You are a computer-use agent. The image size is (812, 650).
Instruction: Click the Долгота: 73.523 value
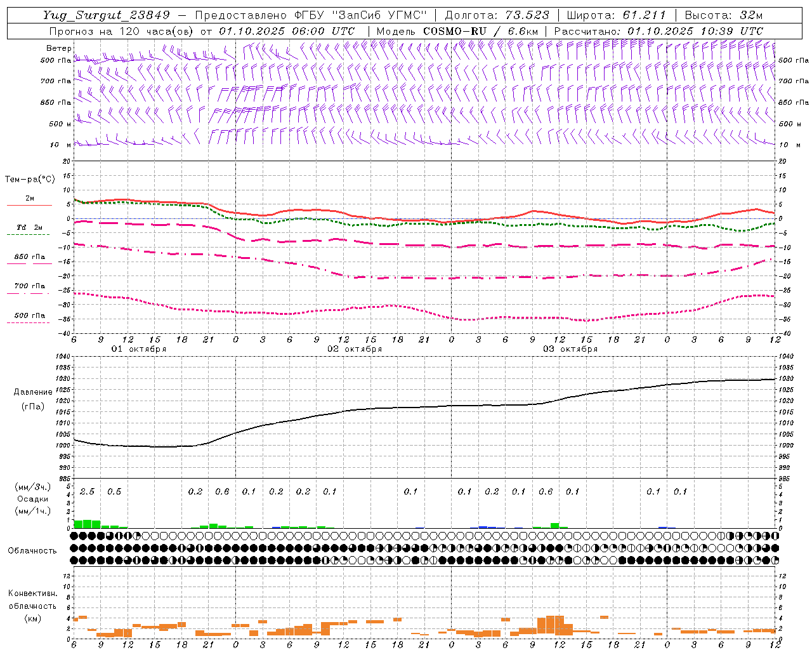point(497,15)
